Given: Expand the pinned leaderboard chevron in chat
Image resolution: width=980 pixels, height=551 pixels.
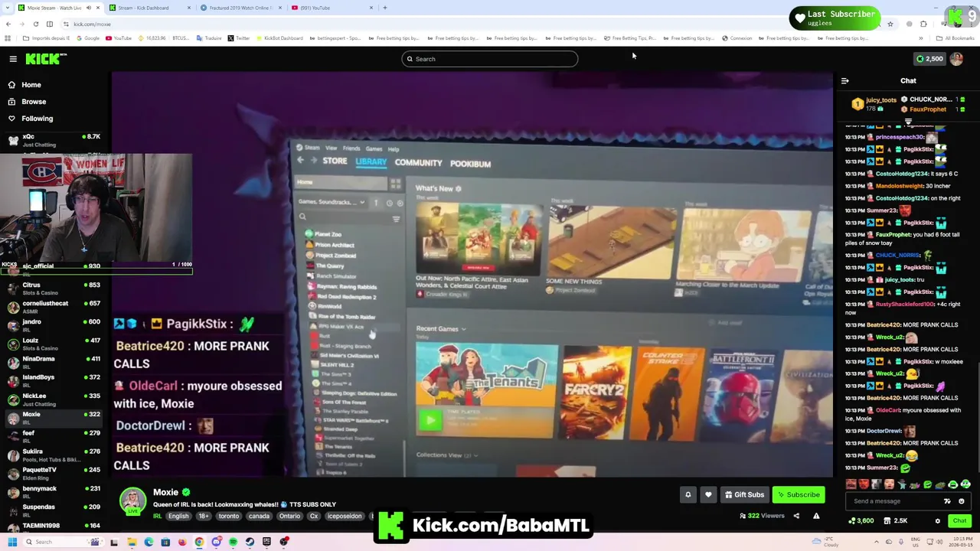Looking at the screenshot, I should (x=908, y=121).
